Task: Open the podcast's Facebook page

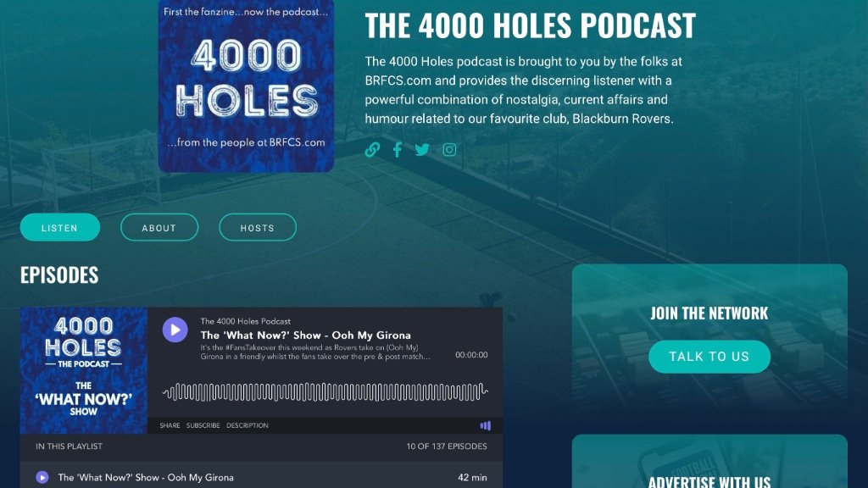Action: coord(397,150)
